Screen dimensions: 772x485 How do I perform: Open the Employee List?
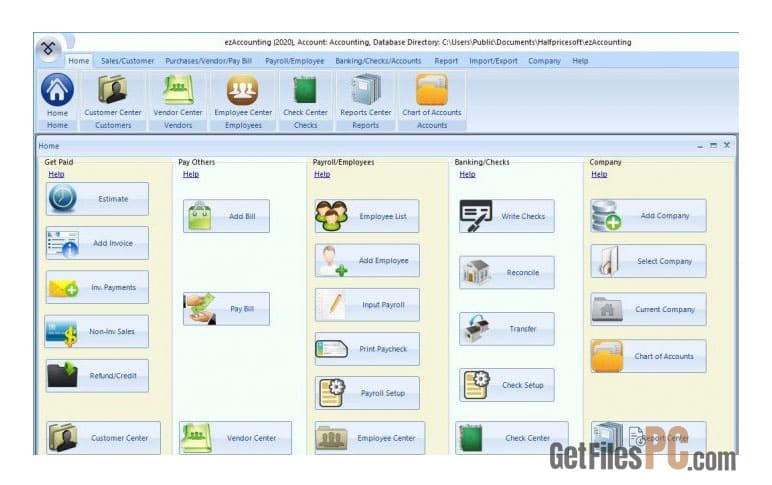coord(367,216)
